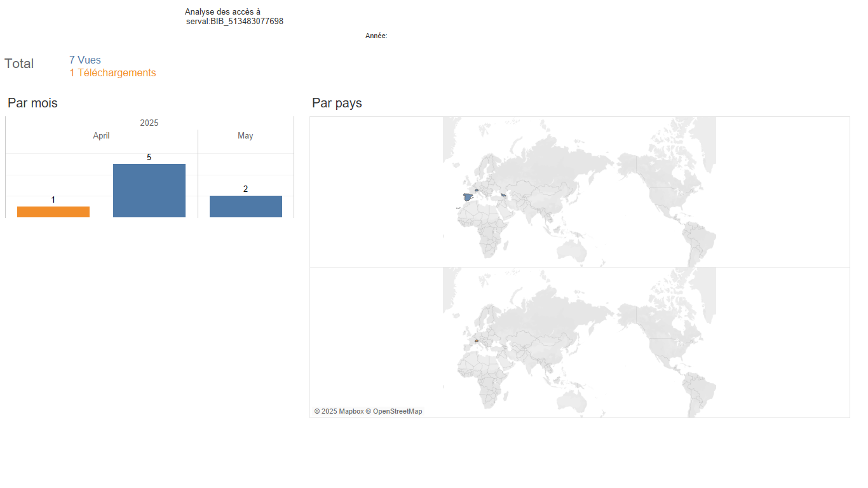Click the "Total" label

tap(19, 64)
